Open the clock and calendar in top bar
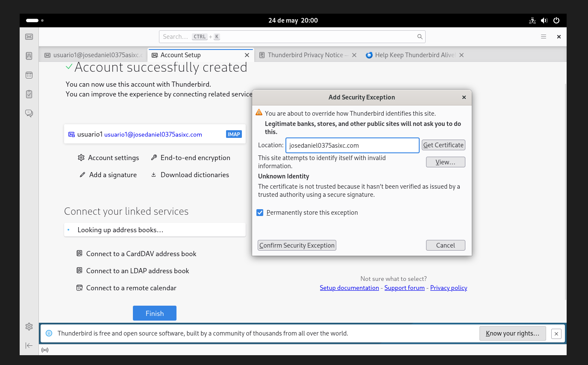 (293, 20)
